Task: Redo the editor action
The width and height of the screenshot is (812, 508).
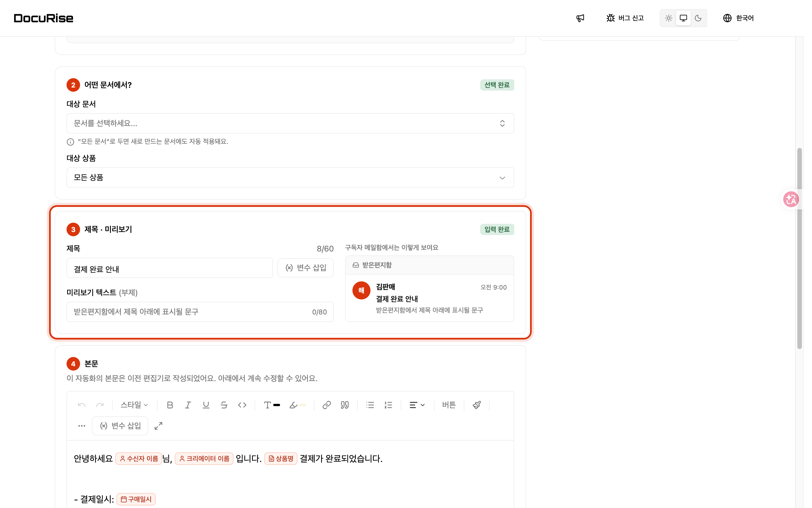Action: [x=100, y=405]
